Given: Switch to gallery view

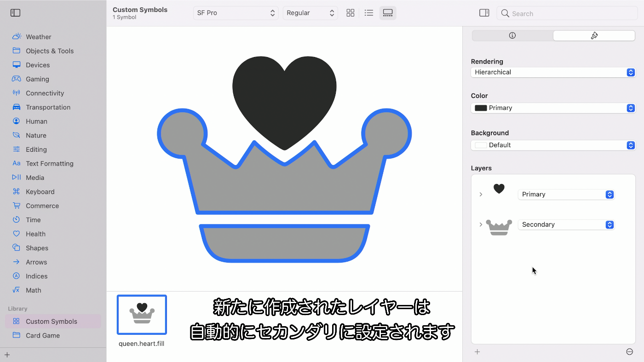Looking at the screenshot, I should pos(388,13).
